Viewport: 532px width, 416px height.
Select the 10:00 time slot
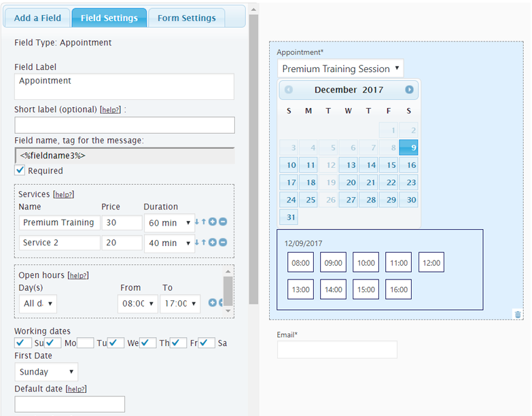pos(366,262)
